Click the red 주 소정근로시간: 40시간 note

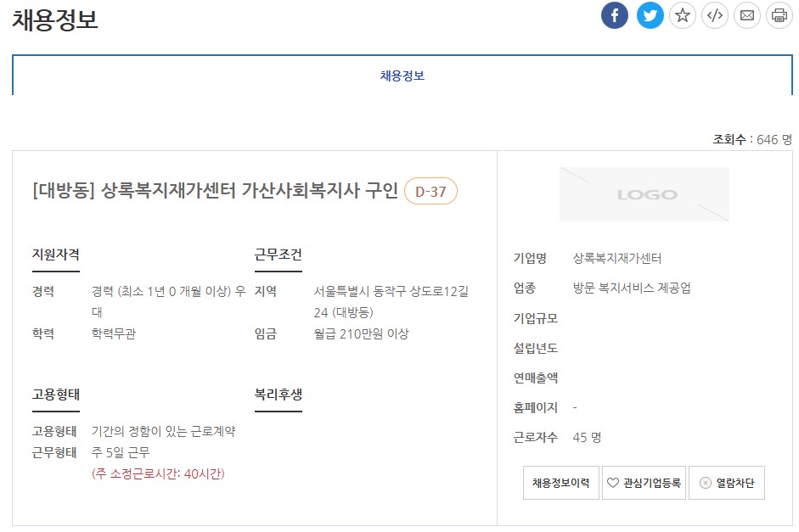[x=158, y=473]
